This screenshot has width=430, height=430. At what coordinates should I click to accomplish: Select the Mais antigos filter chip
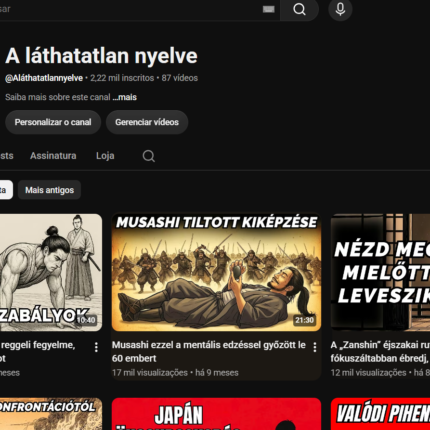point(49,190)
